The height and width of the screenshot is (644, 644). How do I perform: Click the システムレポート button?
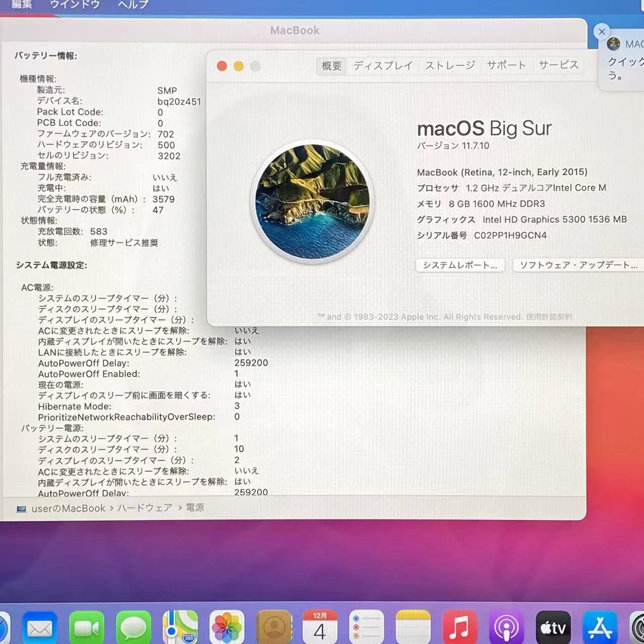click(460, 265)
